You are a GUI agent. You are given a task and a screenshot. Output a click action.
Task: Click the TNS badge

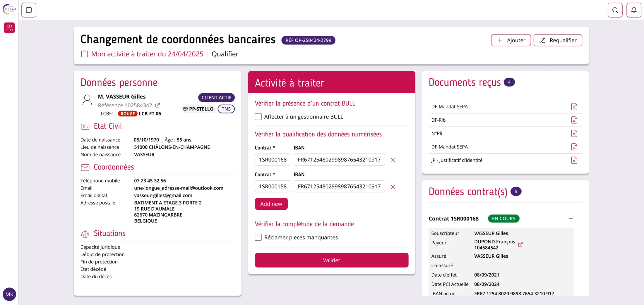click(226, 109)
